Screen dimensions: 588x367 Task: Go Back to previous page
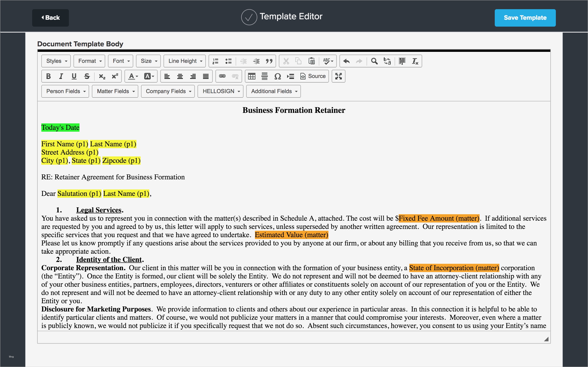pyautogui.click(x=51, y=18)
